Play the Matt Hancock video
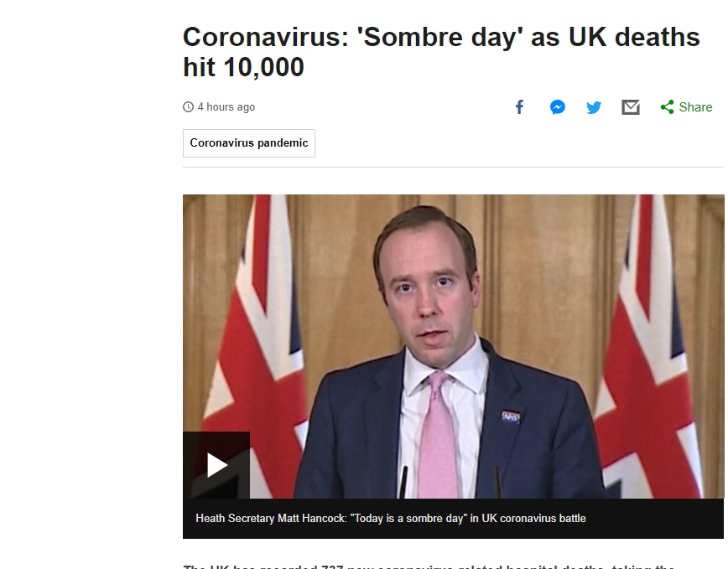 (216, 465)
